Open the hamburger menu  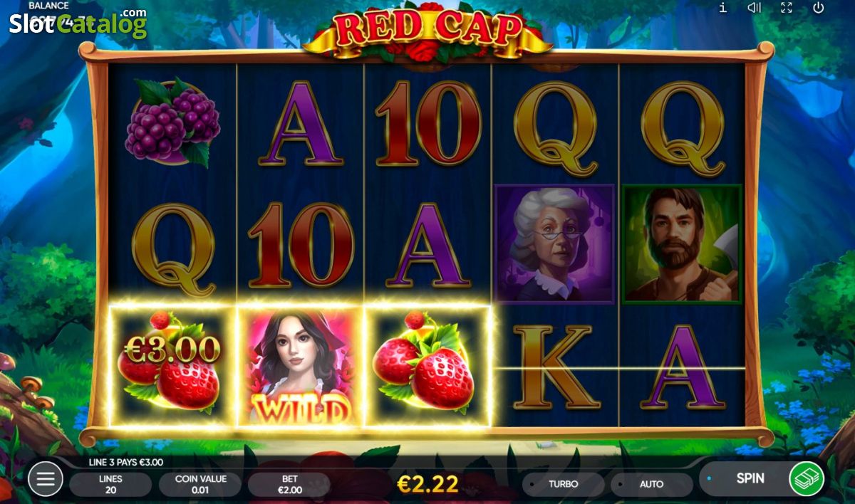tap(45, 479)
